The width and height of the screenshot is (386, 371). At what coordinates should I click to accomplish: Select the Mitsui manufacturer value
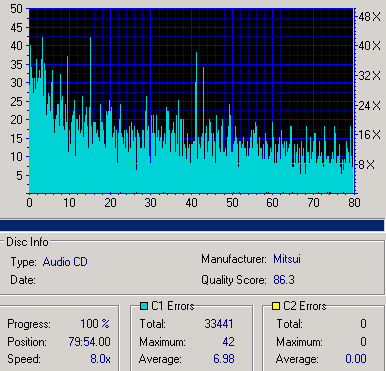(287, 259)
